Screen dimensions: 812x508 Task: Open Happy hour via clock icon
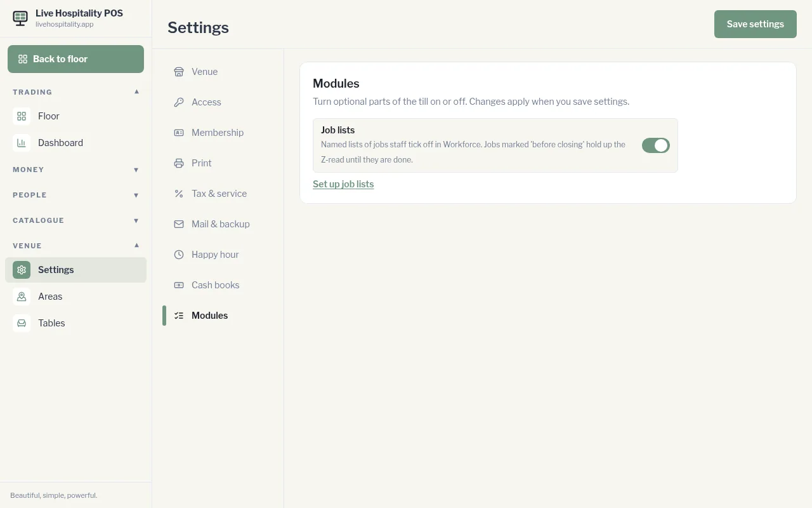[x=179, y=255]
